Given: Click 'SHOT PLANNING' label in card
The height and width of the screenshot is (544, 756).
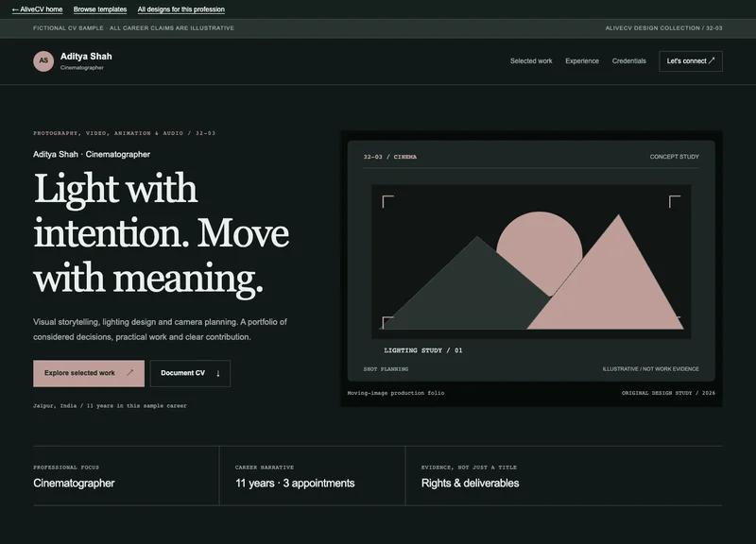Looking at the screenshot, I should point(386,369).
